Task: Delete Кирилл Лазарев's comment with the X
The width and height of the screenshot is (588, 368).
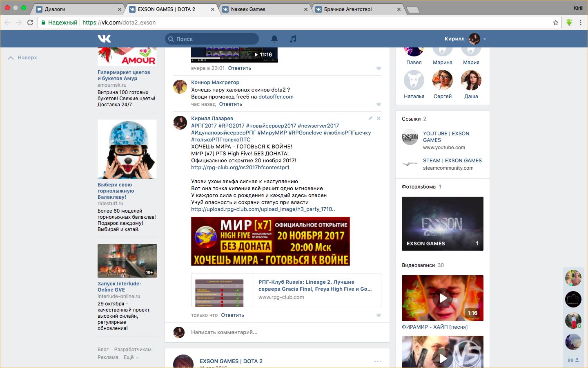Action: [x=379, y=118]
